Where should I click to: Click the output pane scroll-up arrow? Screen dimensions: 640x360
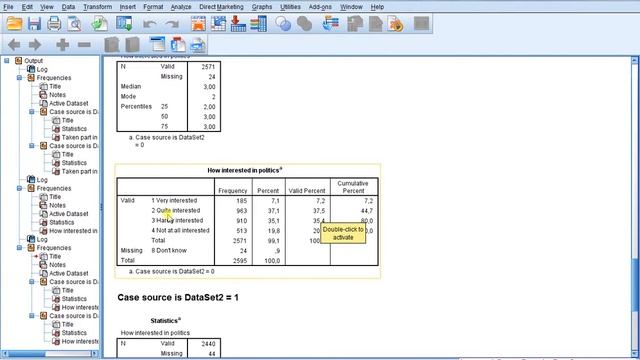point(635,60)
